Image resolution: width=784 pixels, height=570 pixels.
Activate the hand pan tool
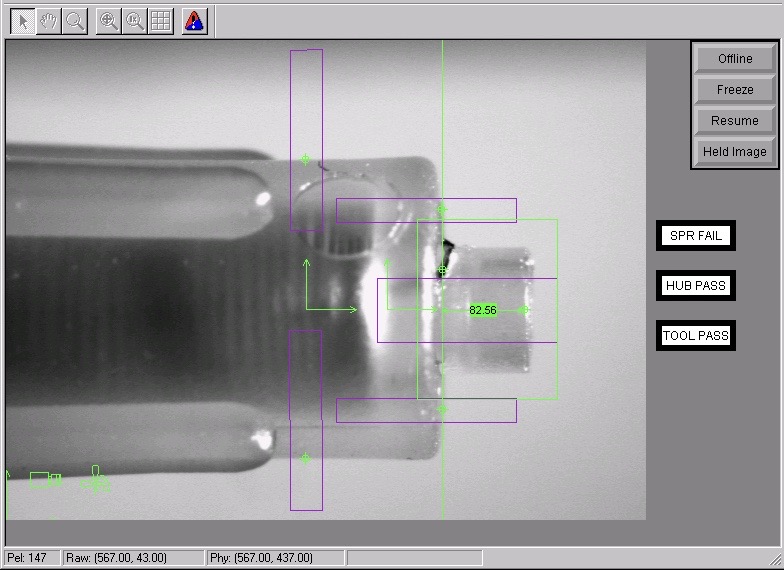[x=48, y=21]
